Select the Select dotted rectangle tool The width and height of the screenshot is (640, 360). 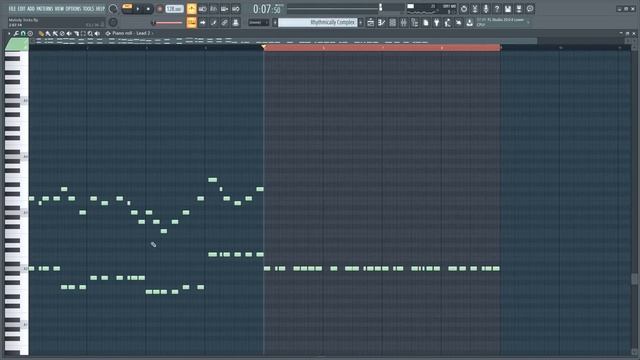83,33
